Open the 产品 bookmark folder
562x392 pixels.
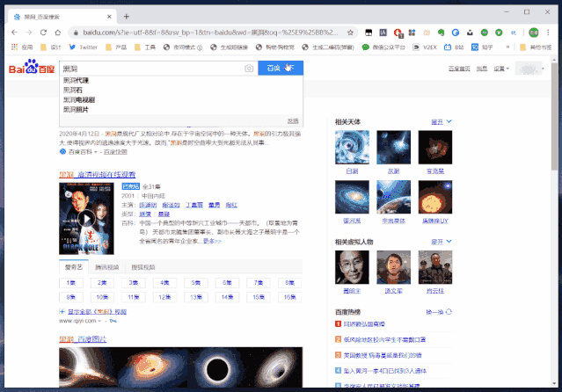click(x=116, y=47)
